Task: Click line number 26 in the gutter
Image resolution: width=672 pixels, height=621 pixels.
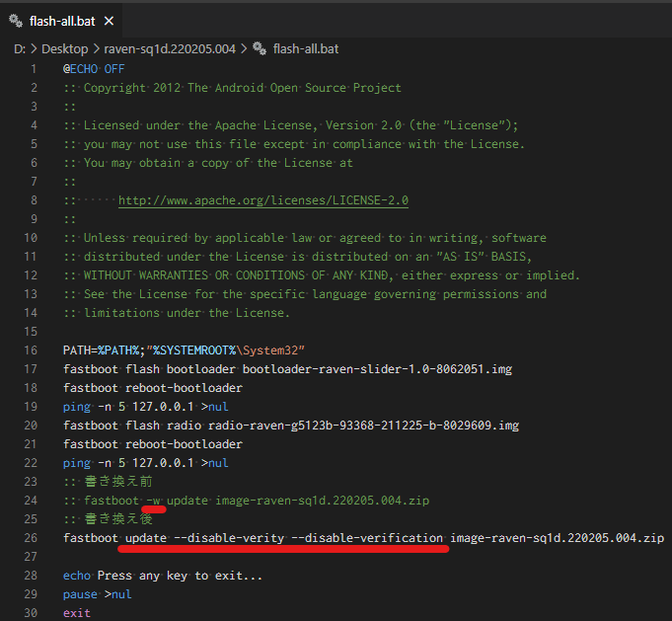Action: (31, 538)
